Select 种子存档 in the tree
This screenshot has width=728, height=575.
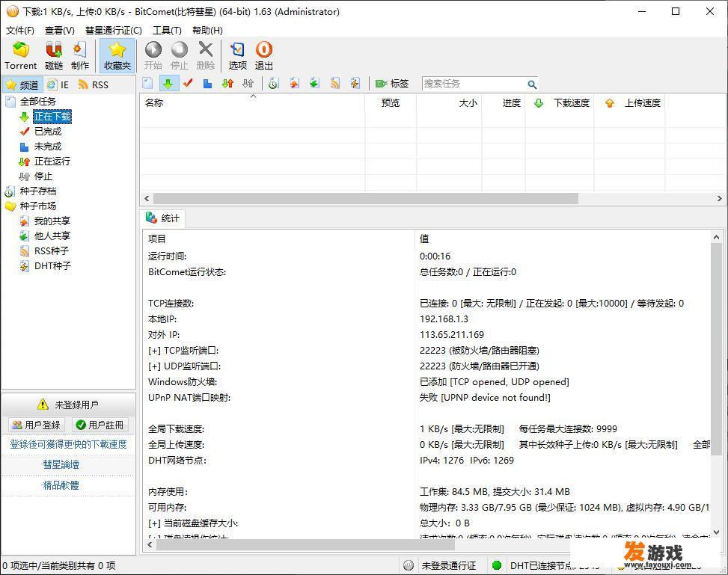[37, 191]
